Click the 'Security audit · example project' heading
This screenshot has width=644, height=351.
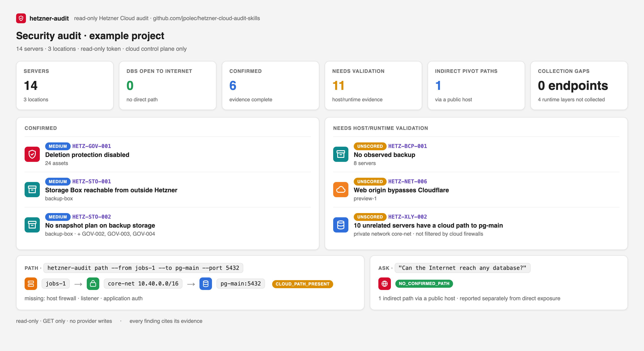[x=90, y=36]
